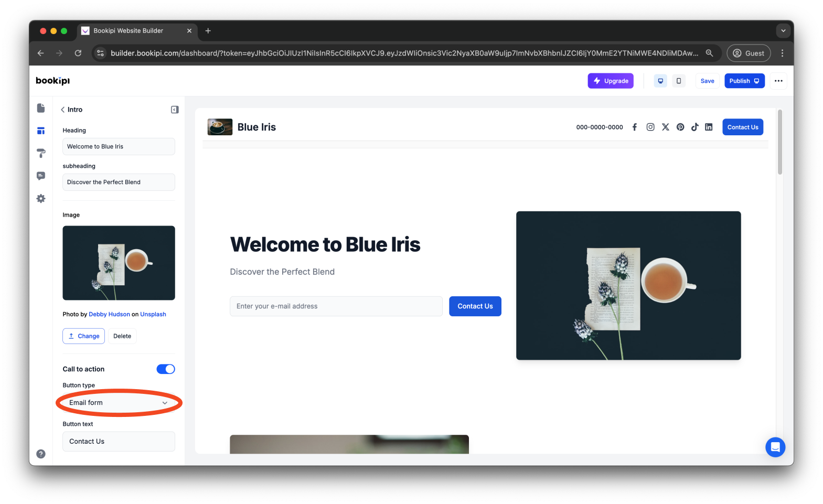Click the bookipi logo

click(x=52, y=81)
